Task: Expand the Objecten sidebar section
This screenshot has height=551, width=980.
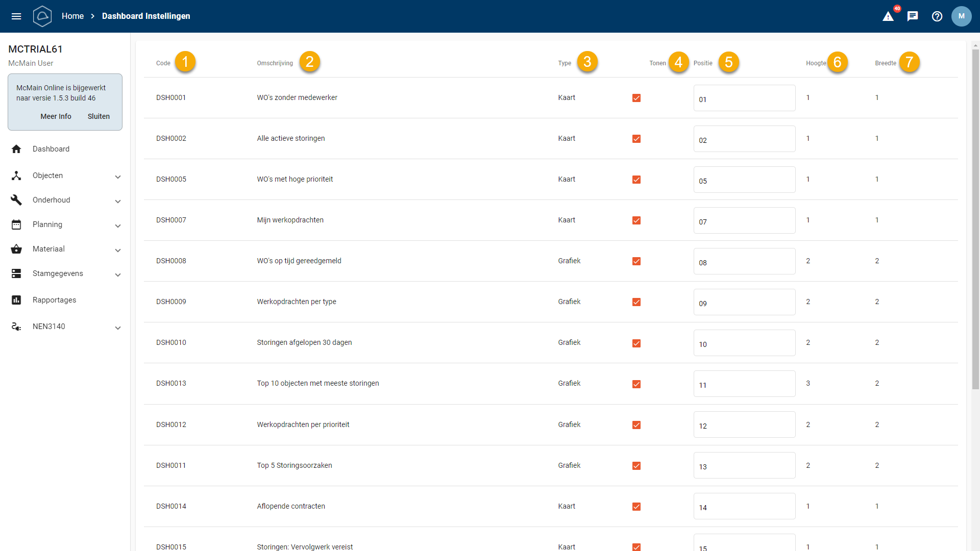Action: [118, 177]
